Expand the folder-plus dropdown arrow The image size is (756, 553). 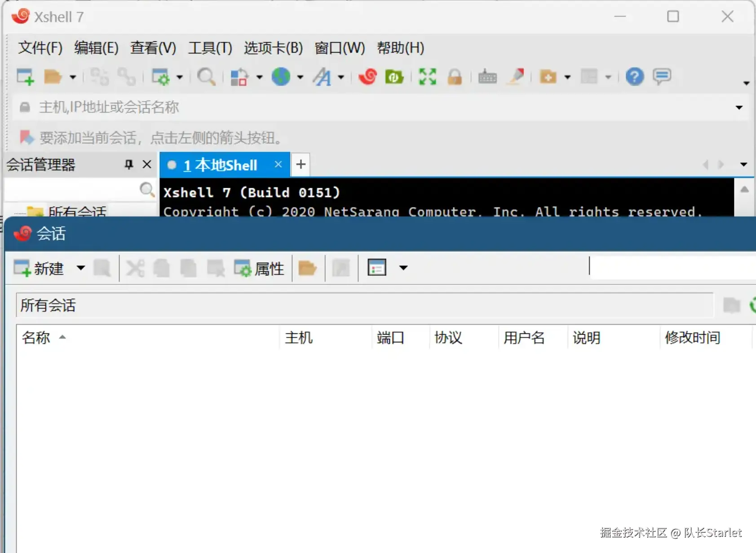tap(567, 77)
